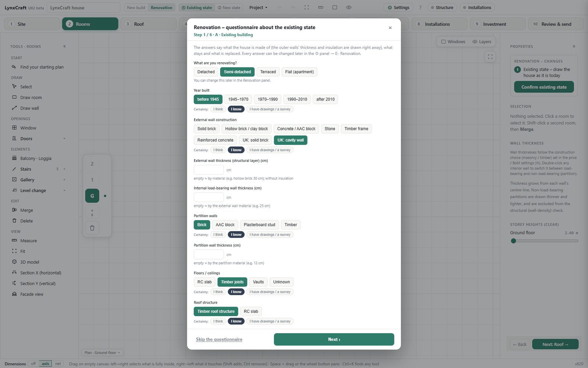
Task: Skip the questionnaire link
Action: pos(219,339)
